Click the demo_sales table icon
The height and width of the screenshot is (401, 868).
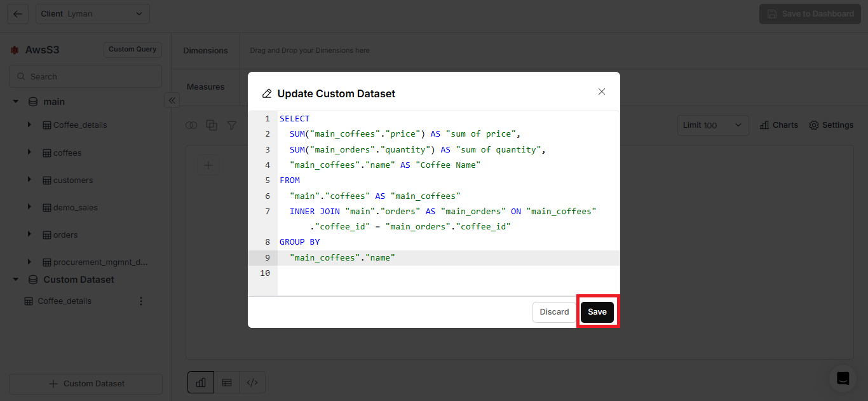click(x=46, y=208)
